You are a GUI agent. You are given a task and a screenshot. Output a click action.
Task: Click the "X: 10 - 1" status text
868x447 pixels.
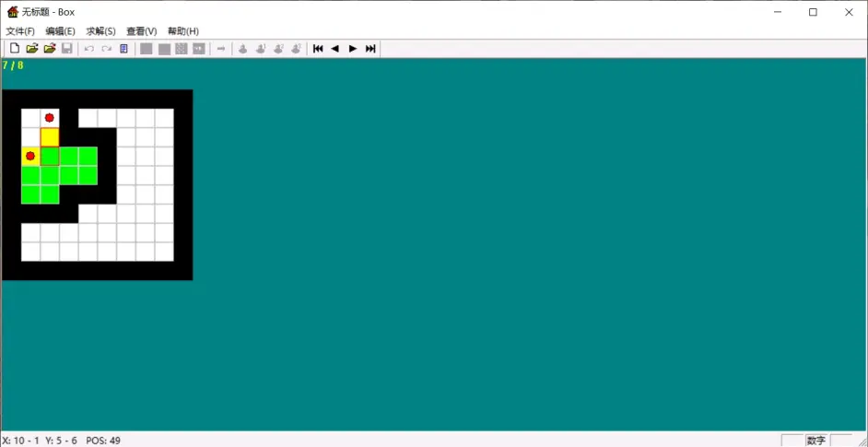[21, 441]
